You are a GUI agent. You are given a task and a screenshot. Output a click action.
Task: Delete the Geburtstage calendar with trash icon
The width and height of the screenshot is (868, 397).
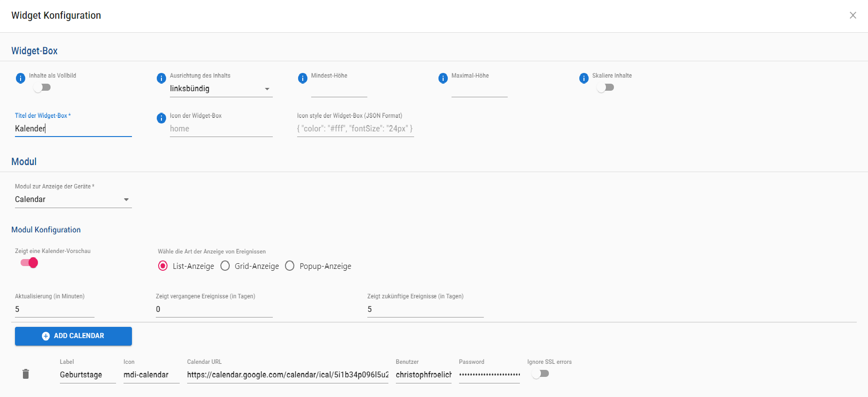[26, 374]
